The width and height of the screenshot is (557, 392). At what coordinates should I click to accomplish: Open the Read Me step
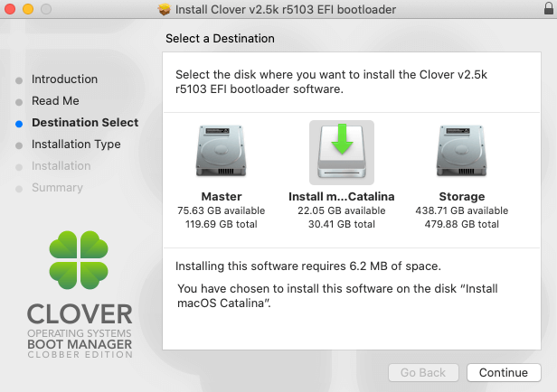[x=55, y=101]
